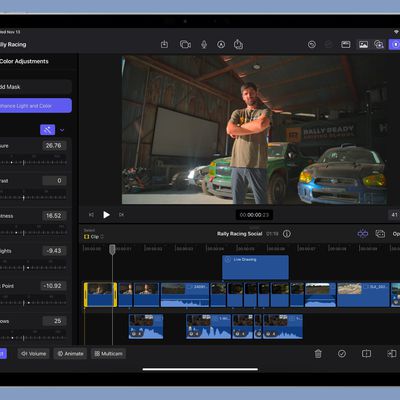Viewport: 400px width, 400px height.
Task: Click the timeline playhead handle
Action: [112, 249]
